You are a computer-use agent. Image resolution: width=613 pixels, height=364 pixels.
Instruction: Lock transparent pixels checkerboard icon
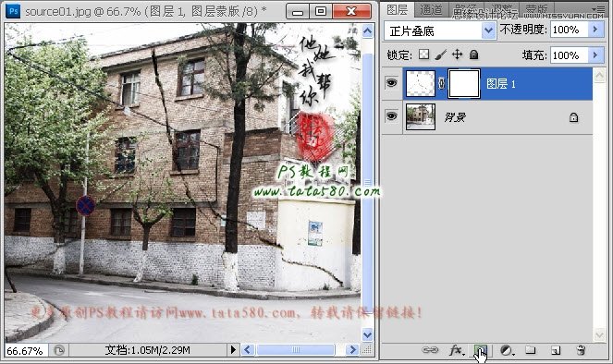(x=423, y=55)
